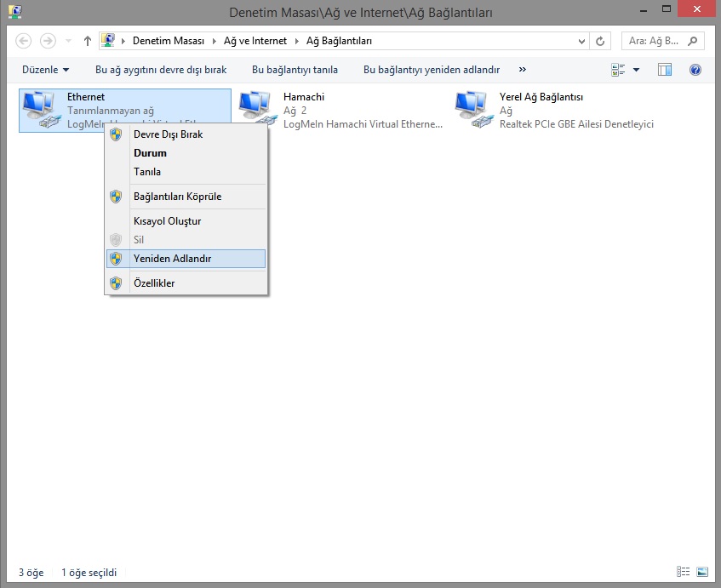This screenshot has width=721, height=588.
Task: Choose Durum from context menu
Action: tap(186, 153)
